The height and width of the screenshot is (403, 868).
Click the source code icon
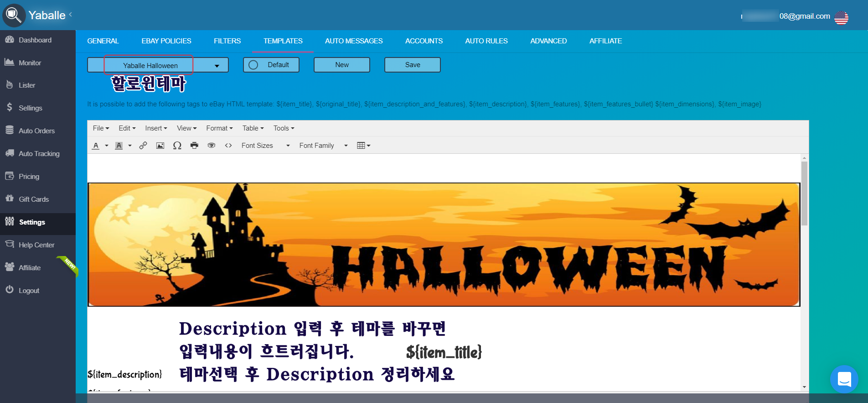pos(228,145)
